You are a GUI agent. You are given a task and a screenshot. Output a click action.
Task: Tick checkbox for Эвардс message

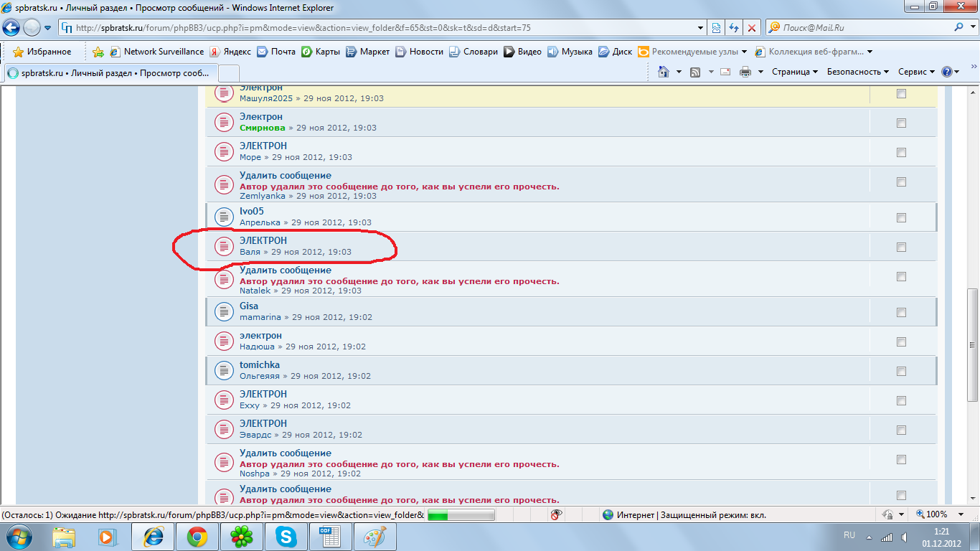(x=901, y=430)
